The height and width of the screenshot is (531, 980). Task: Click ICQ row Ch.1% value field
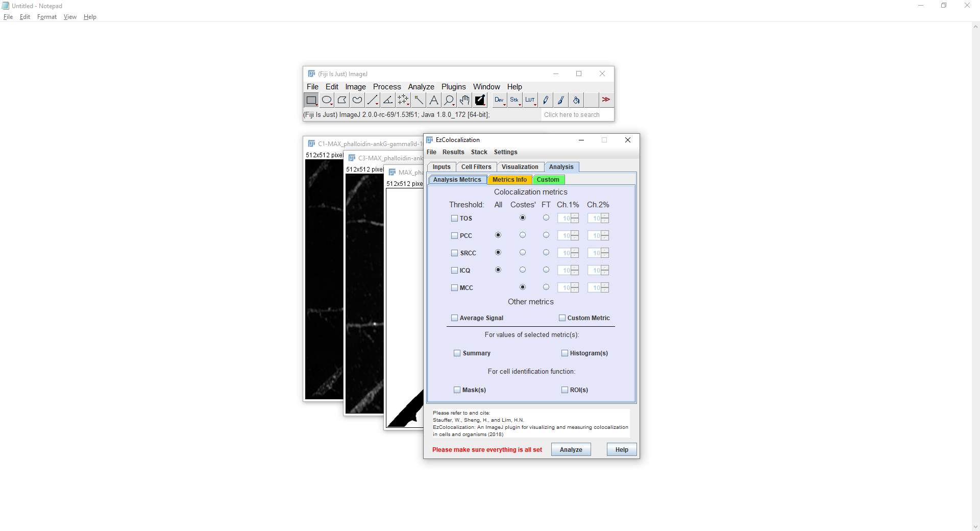(565, 271)
